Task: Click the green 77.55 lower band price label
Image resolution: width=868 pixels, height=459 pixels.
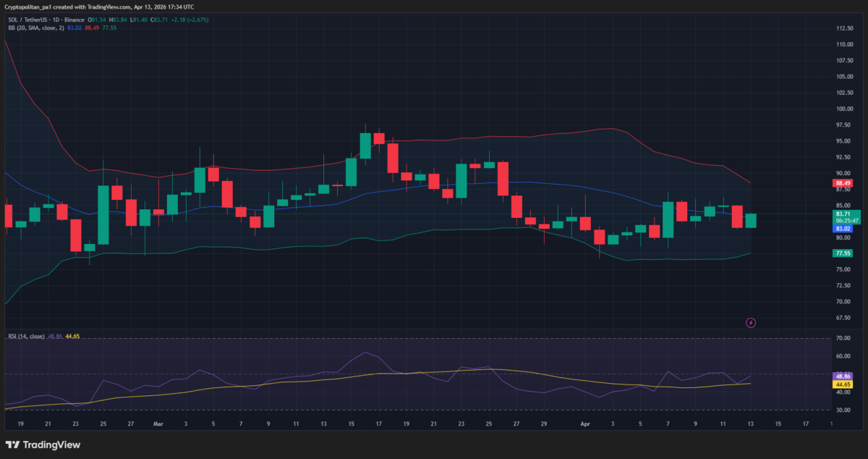Action: pos(841,253)
